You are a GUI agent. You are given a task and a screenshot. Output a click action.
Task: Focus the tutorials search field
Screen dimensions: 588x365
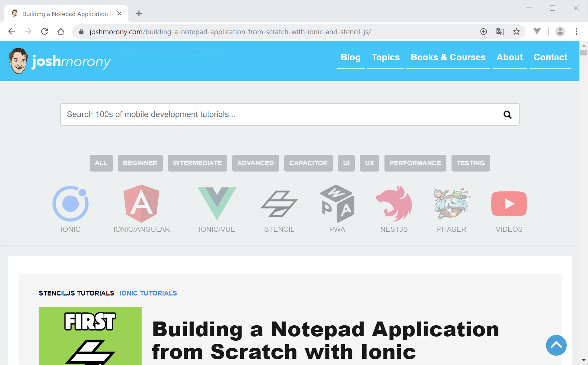(x=280, y=115)
